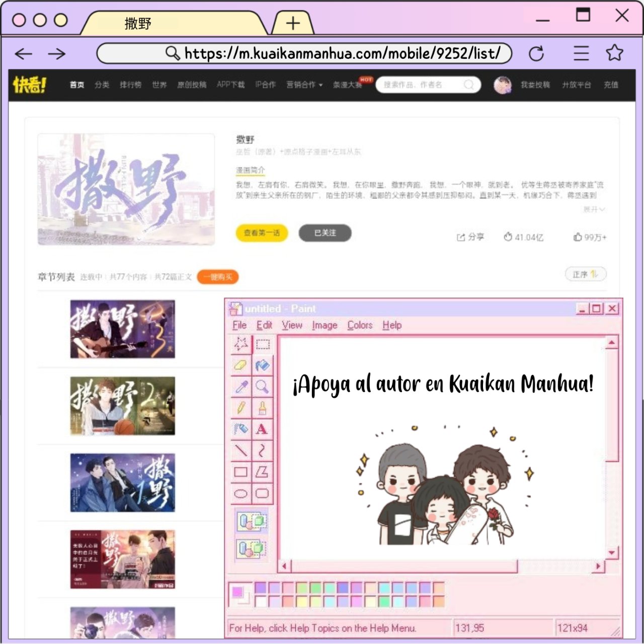Click the 99万+ thumbs-up like count
The image size is (644, 644).
590,237
